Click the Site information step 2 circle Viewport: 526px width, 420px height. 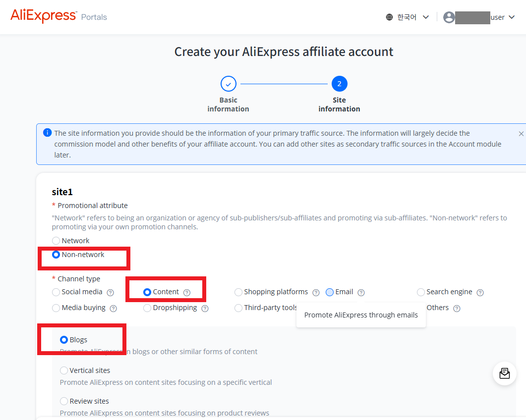click(339, 84)
